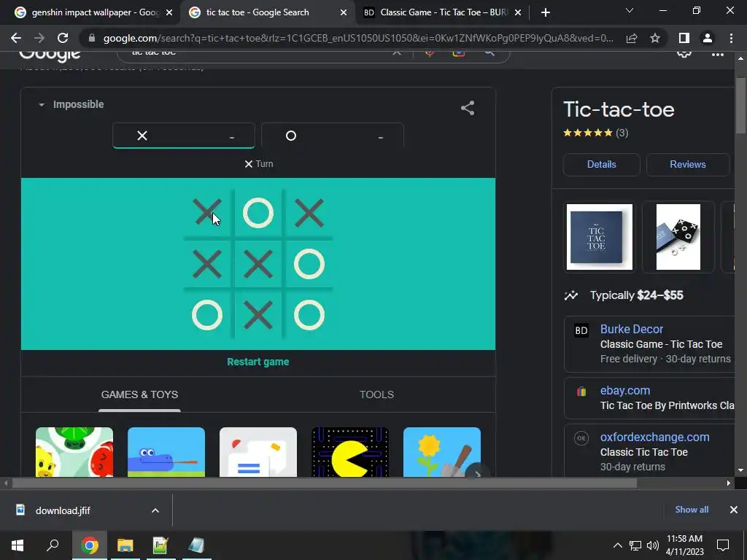The height and width of the screenshot is (560, 747).
Task: Show hidden tray icons chevron
Action: (617, 545)
